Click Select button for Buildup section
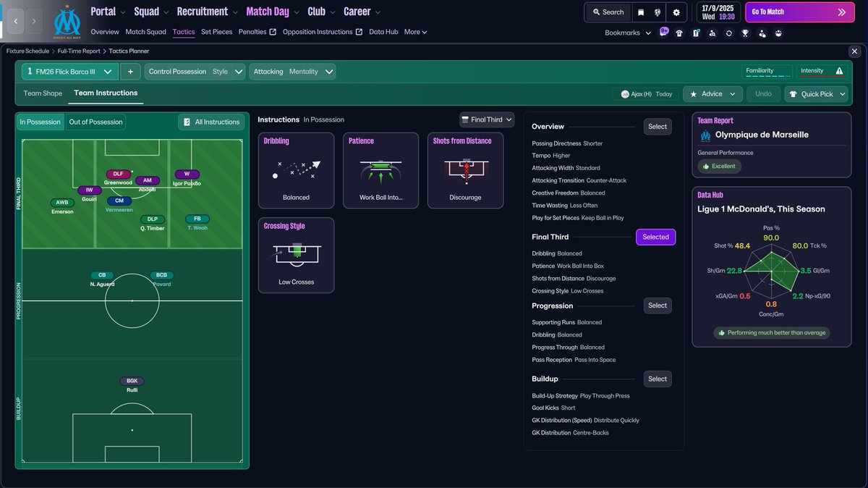The width and height of the screenshot is (868, 488). 658,379
